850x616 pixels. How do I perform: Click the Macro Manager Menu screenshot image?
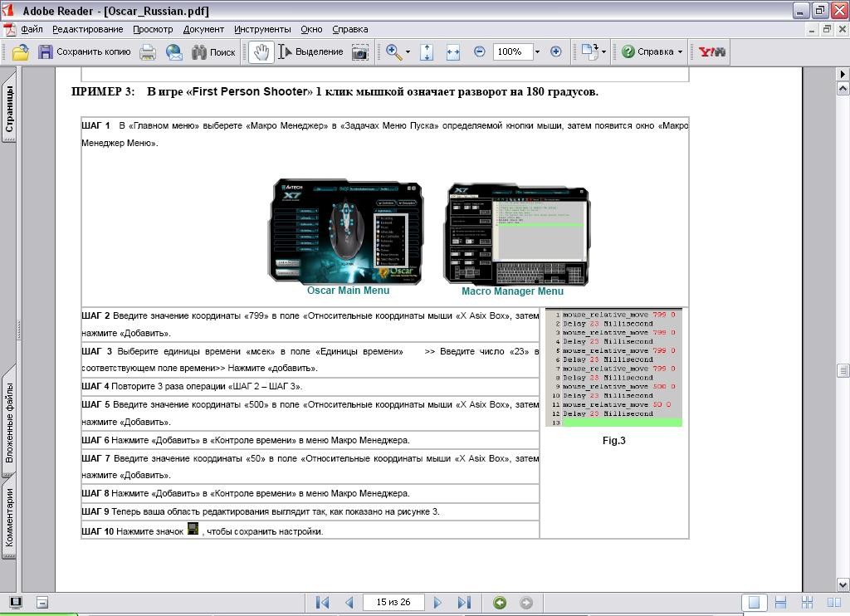tap(516, 235)
